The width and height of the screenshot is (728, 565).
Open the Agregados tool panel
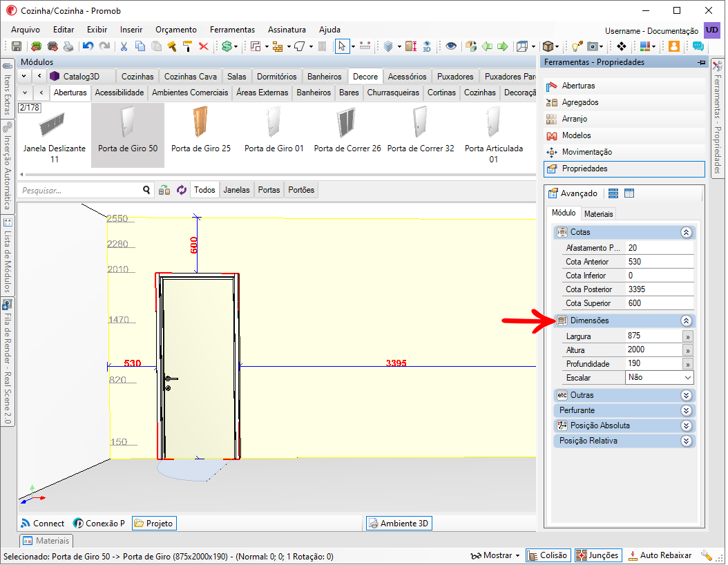pos(624,102)
